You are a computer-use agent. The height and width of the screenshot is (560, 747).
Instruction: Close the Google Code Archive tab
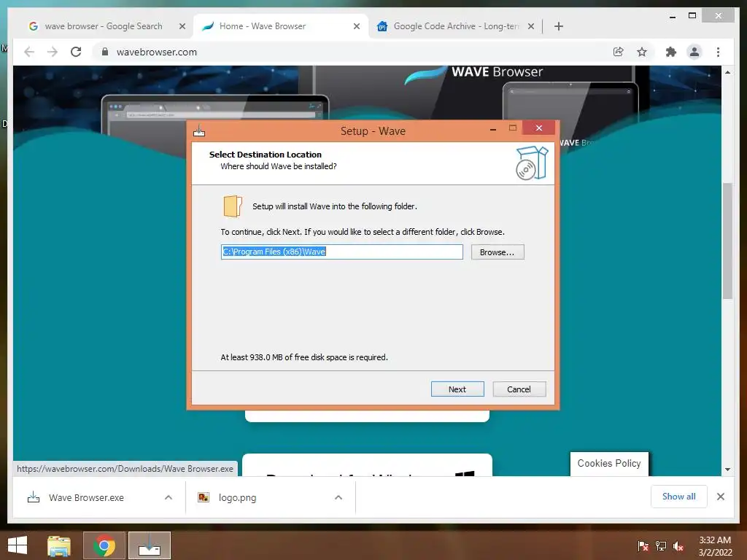pos(531,26)
